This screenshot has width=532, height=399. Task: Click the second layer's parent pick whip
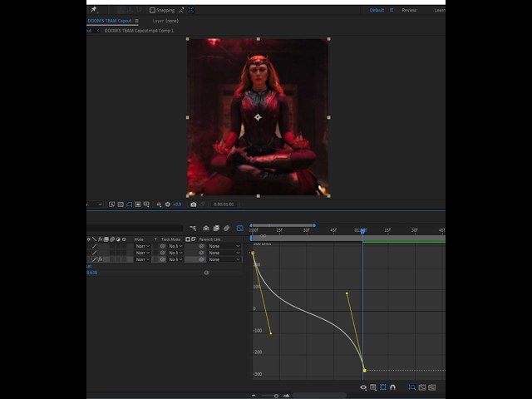(x=201, y=253)
